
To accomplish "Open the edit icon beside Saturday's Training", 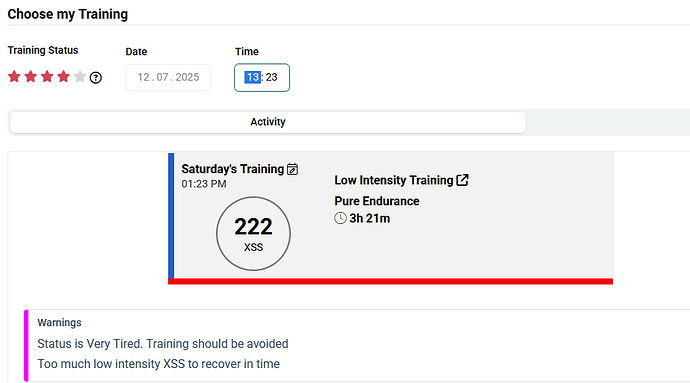I will pyautogui.click(x=293, y=169).
